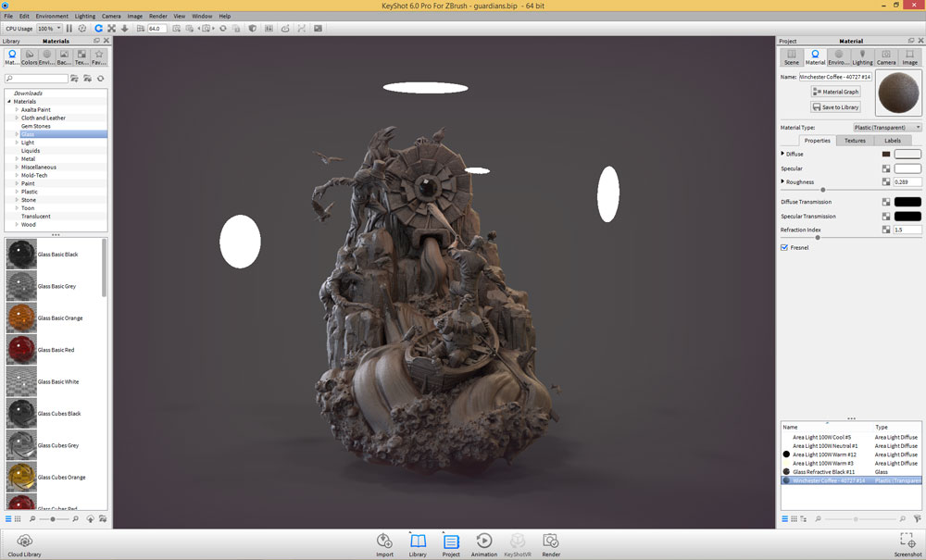The image size is (926, 560).
Task: Open the Environment menu
Action: click(x=52, y=16)
